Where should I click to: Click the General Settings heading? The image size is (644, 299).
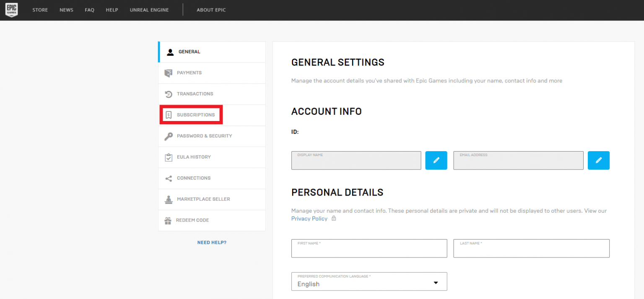(338, 62)
